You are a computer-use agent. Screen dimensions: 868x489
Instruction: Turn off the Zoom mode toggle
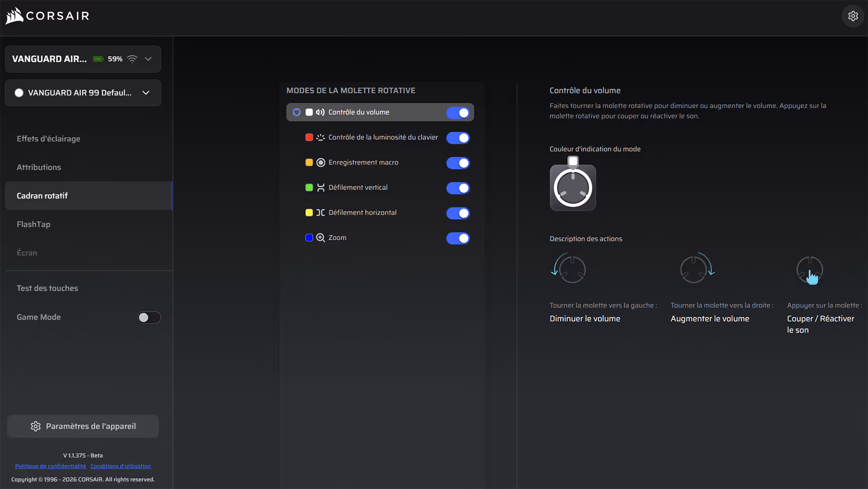(458, 238)
